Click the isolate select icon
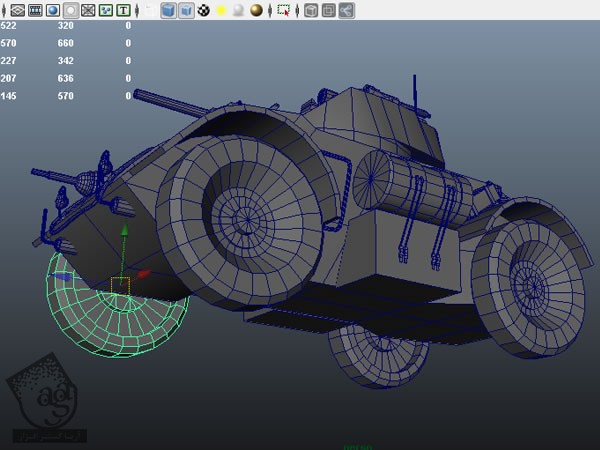 (x=283, y=10)
